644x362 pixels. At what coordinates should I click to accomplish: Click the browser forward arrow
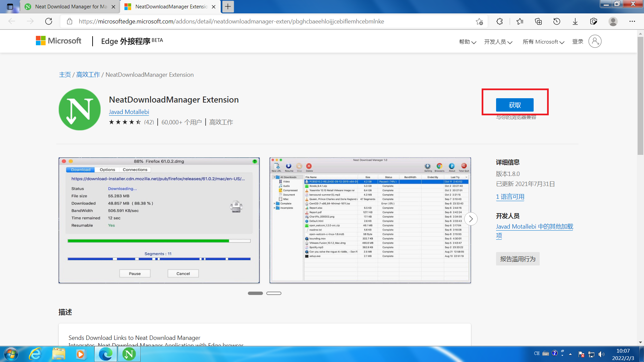tap(30, 21)
